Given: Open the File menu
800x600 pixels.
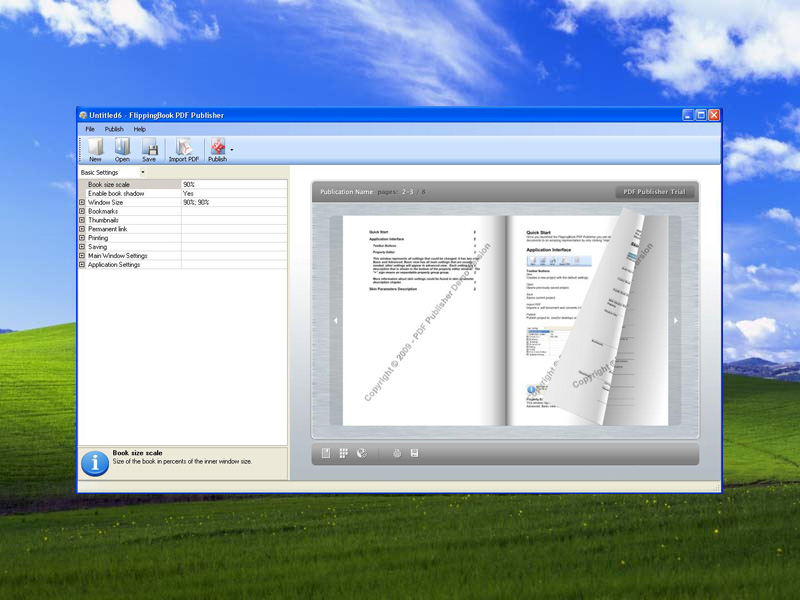Looking at the screenshot, I should [90, 129].
